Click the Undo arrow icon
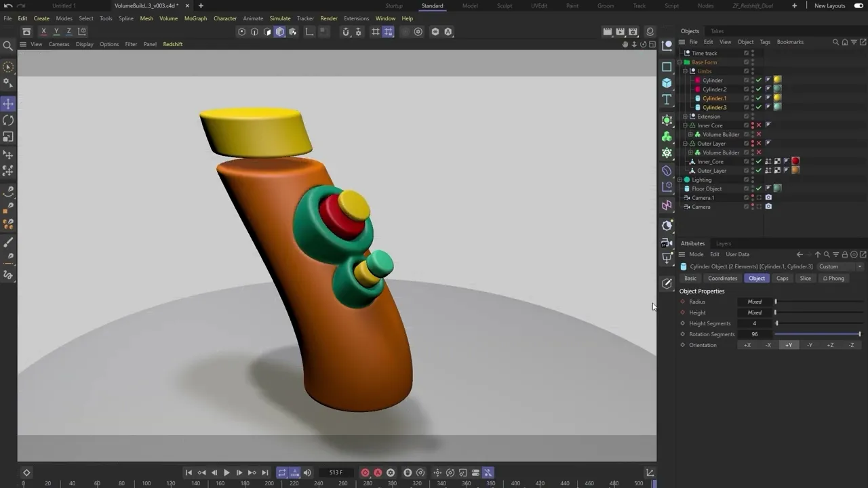 7,5
